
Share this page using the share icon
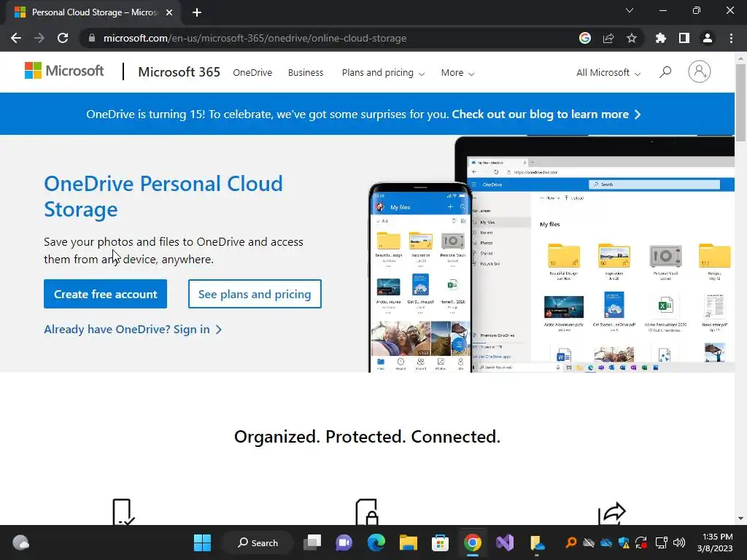(608, 38)
